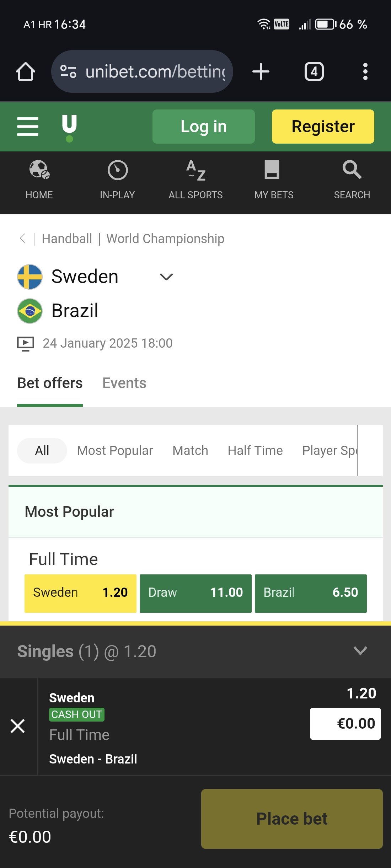Open a new browser tab

pos(261,71)
